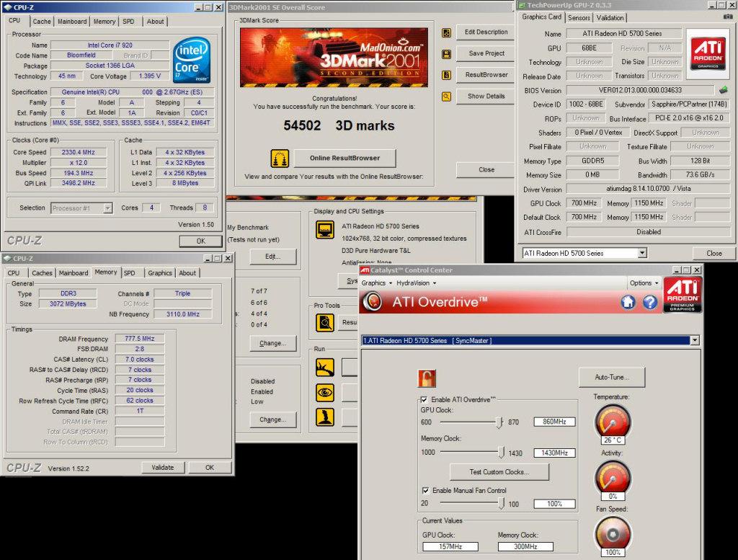Viewport: 738px width, 560px height.
Task: Click the GPU Clock slider handle
Action: (x=499, y=422)
